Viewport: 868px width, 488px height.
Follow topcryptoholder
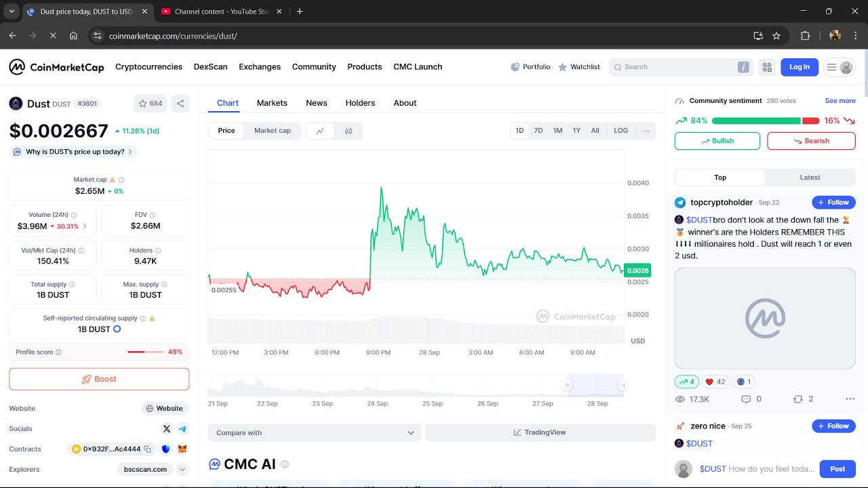coord(833,203)
